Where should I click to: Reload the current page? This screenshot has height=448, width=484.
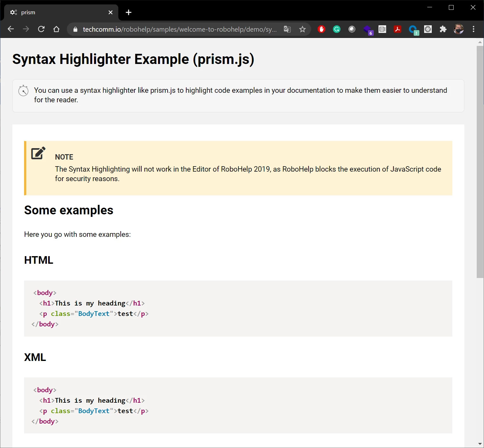point(41,29)
